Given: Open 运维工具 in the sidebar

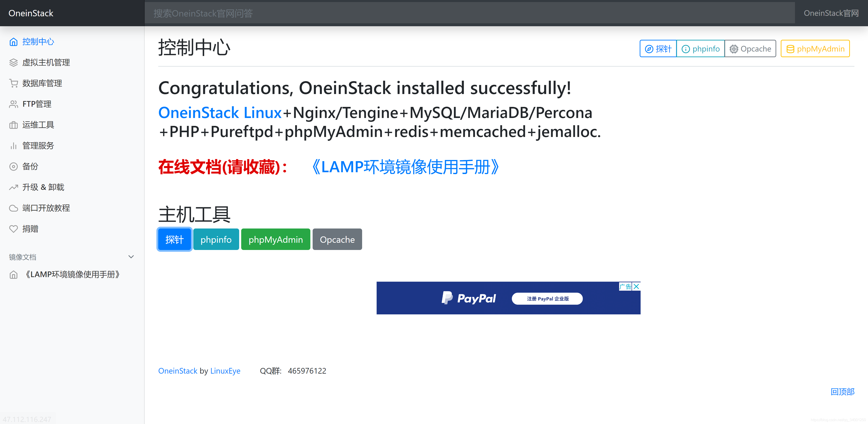Looking at the screenshot, I should 38,125.
